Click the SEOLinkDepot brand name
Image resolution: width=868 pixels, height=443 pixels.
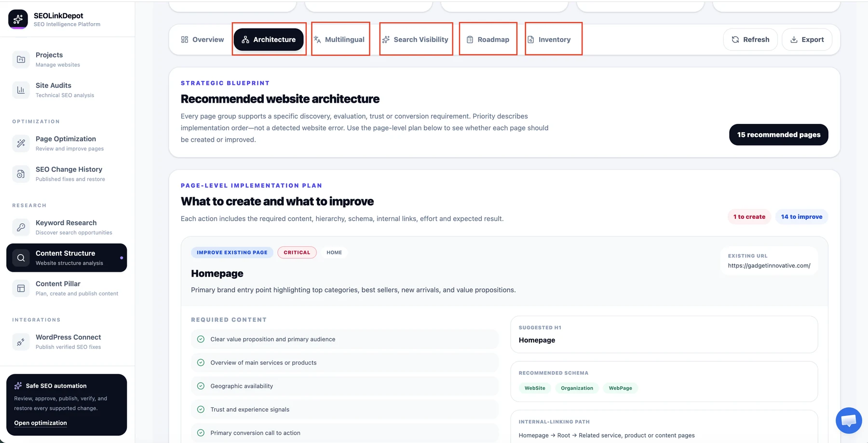[58, 16]
